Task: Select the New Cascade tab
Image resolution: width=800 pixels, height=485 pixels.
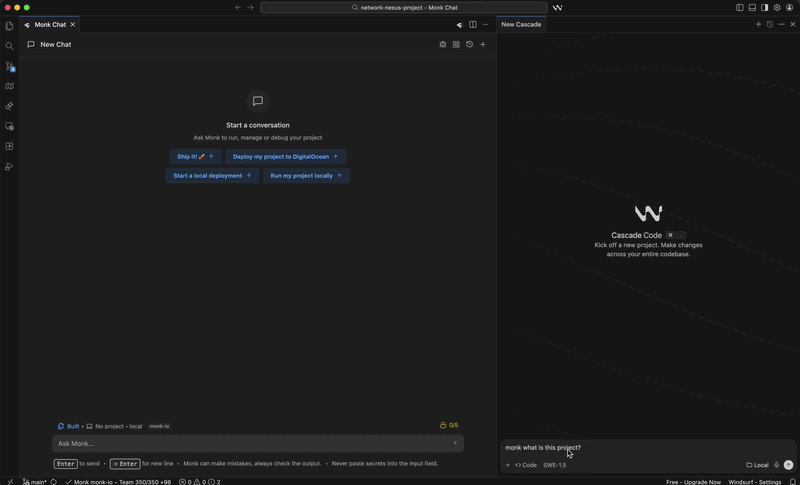Action: (x=521, y=24)
